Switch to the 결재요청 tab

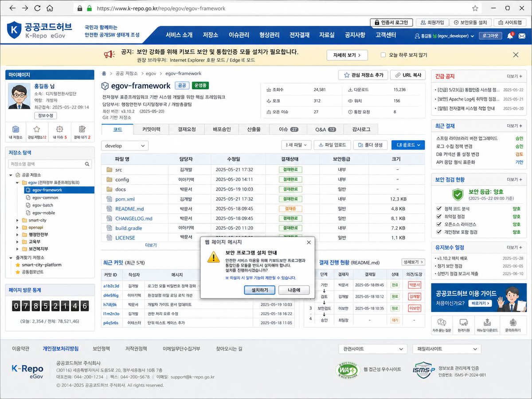click(187, 129)
